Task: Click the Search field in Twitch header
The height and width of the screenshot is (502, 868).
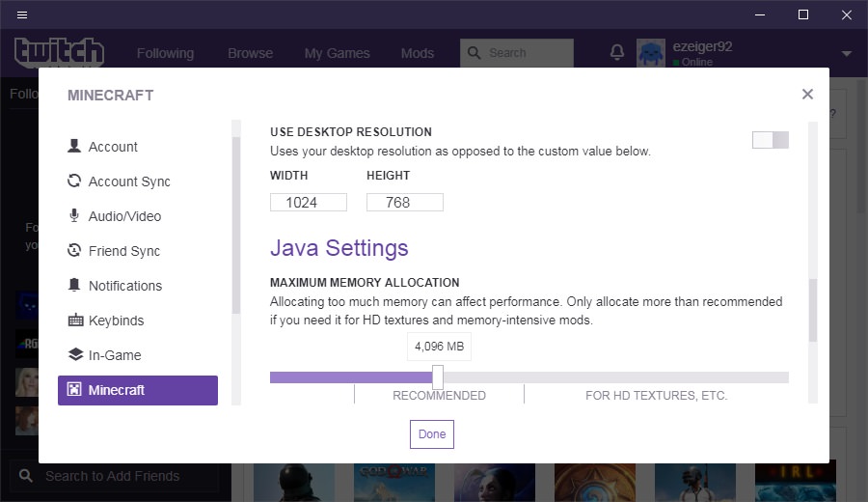Action: (517, 53)
